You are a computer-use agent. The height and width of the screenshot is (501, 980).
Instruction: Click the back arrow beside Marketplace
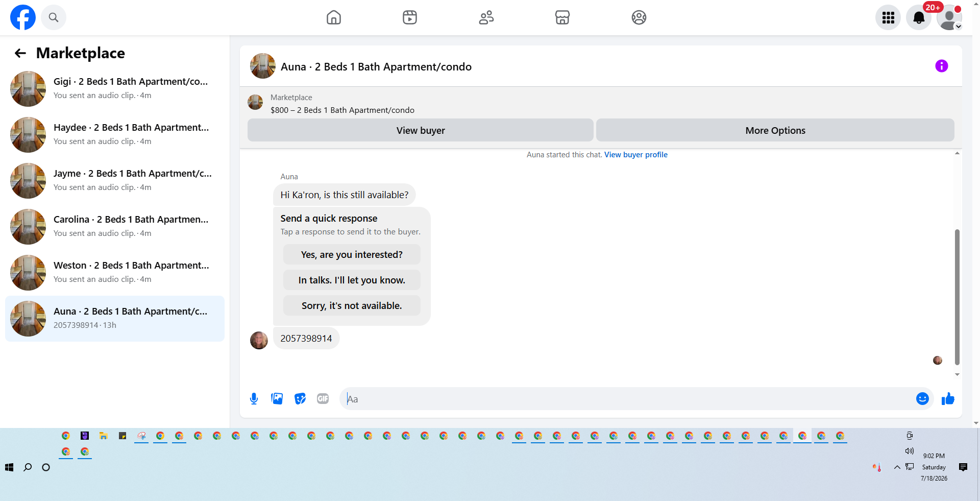pos(20,53)
